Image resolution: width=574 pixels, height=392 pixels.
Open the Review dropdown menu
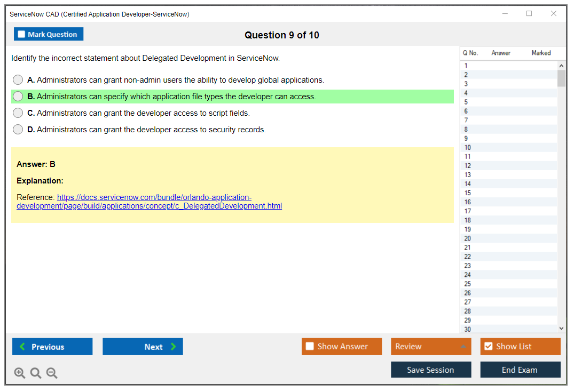coord(430,347)
